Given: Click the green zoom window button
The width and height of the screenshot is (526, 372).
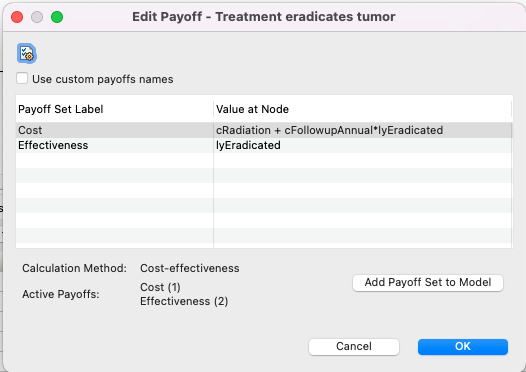Looking at the screenshot, I should tap(57, 17).
